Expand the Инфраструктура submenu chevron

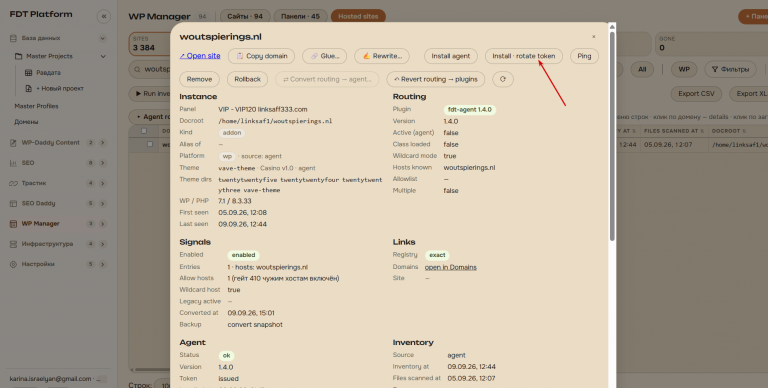pos(103,244)
